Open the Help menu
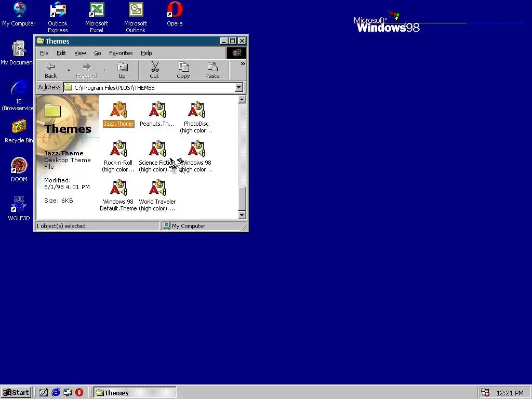This screenshot has width=532, height=399. pyautogui.click(x=146, y=53)
